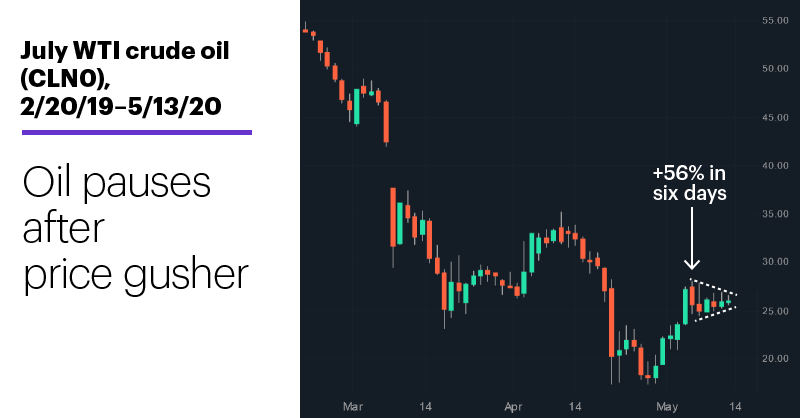Click the 45.00 price axis label
Screen dimensions: 800x418
tap(775, 117)
